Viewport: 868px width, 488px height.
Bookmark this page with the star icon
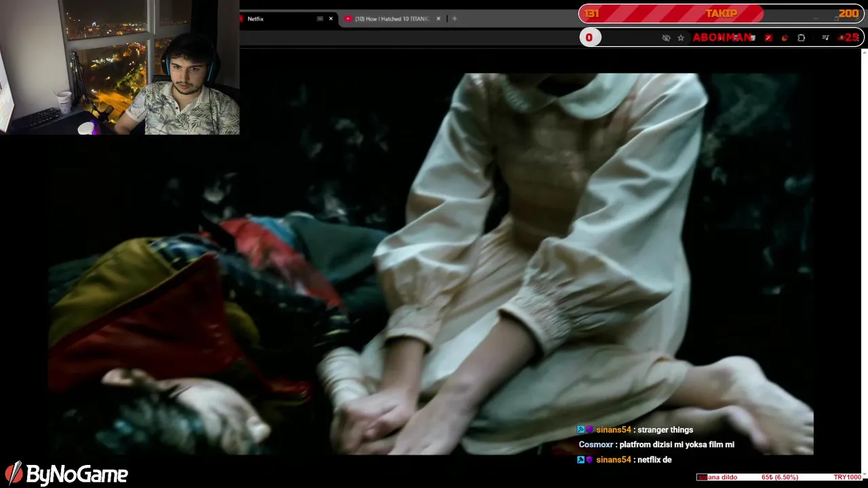click(681, 38)
